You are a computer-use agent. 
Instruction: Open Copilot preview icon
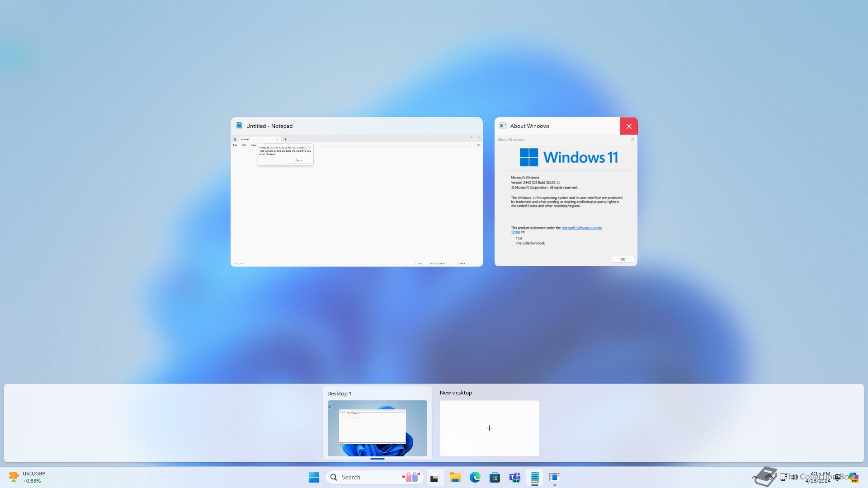point(854,477)
